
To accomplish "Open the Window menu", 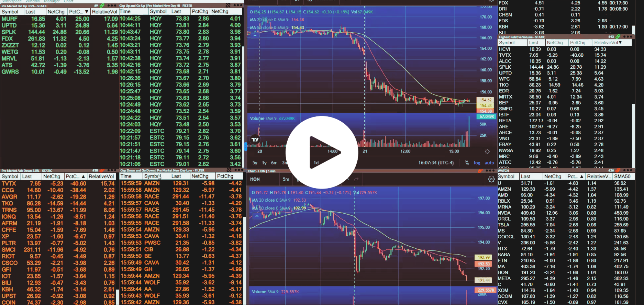I will coord(33,1).
